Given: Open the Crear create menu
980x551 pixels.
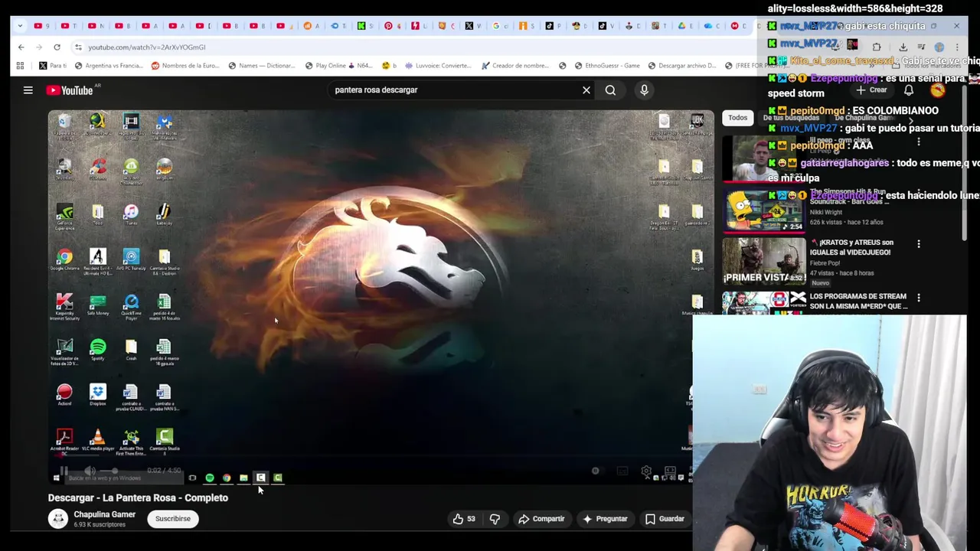Looking at the screenshot, I should pos(873,90).
